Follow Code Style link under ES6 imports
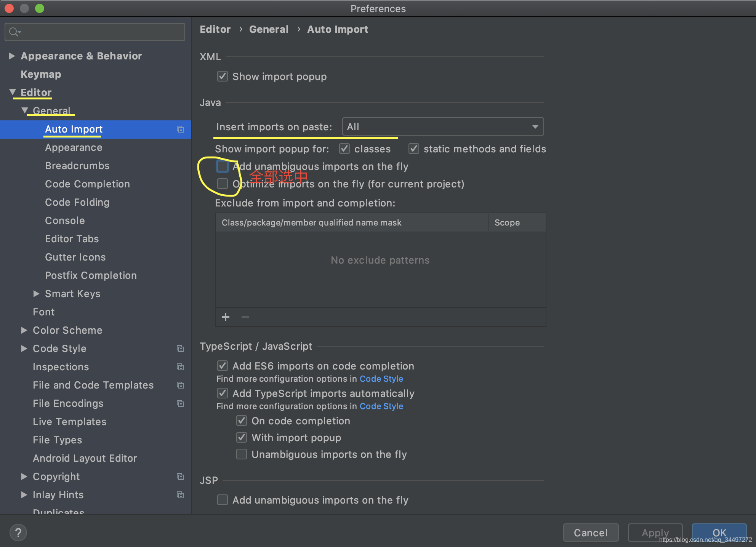 [381, 379]
